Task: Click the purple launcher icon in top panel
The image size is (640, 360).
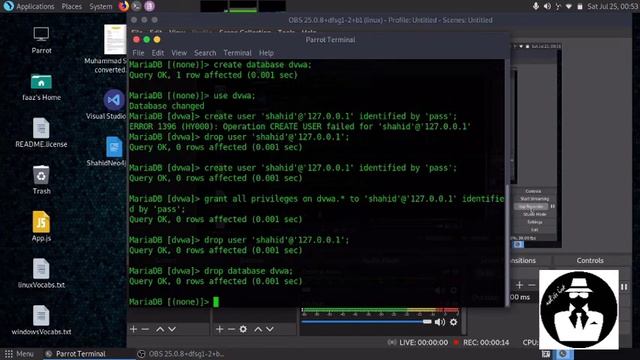Action: [x=149, y=6]
